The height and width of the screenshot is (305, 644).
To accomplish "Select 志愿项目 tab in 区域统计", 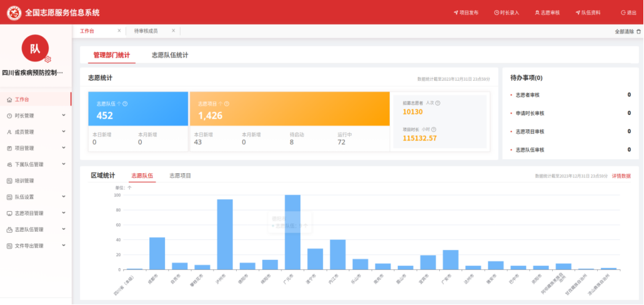I will (x=181, y=176).
